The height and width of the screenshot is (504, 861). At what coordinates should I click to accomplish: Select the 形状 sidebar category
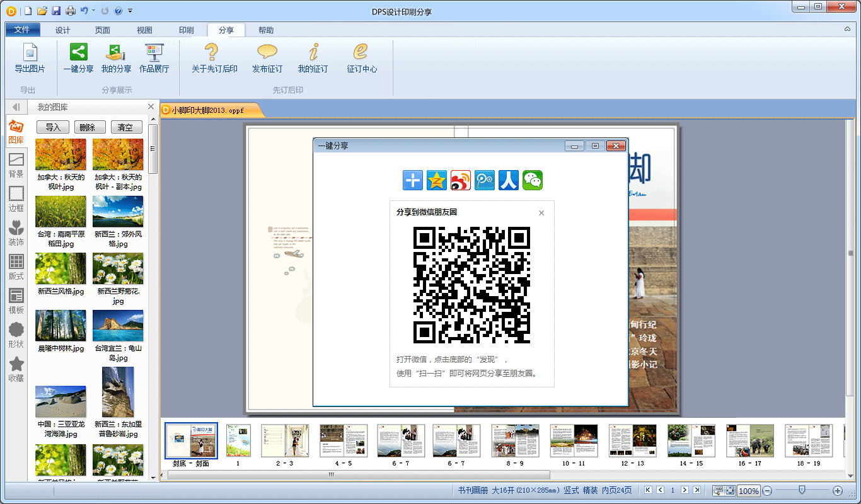tap(16, 335)
